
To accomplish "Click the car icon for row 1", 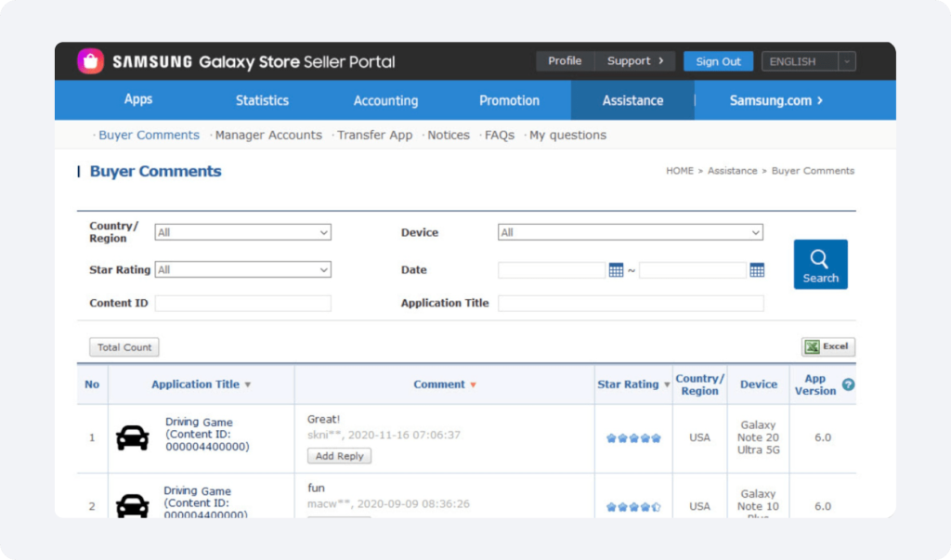I will tap(132, 437).
